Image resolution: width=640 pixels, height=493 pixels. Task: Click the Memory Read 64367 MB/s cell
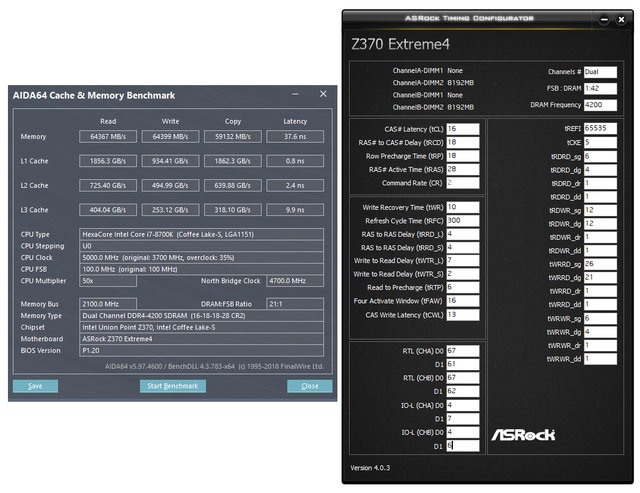[108, 137]
